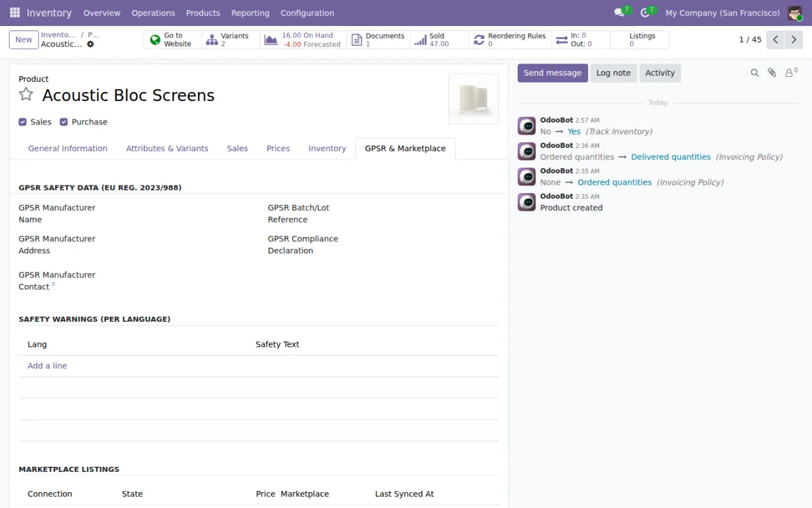
Task: Open the Overview menu item
Action: (x=101, y=13)
